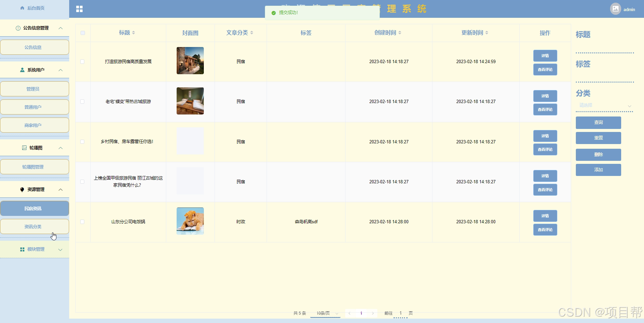Open the orange cat cover image thumbnail

190,221
